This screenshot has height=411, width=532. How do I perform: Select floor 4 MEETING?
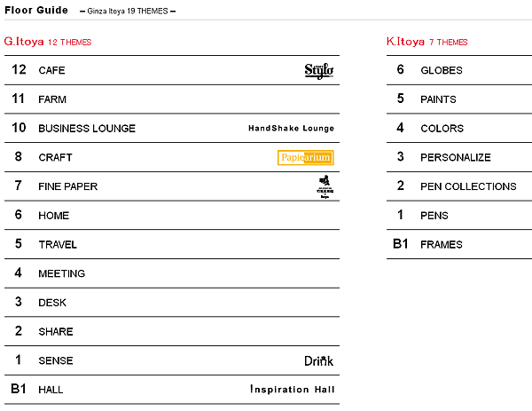[x=172, y=273]
